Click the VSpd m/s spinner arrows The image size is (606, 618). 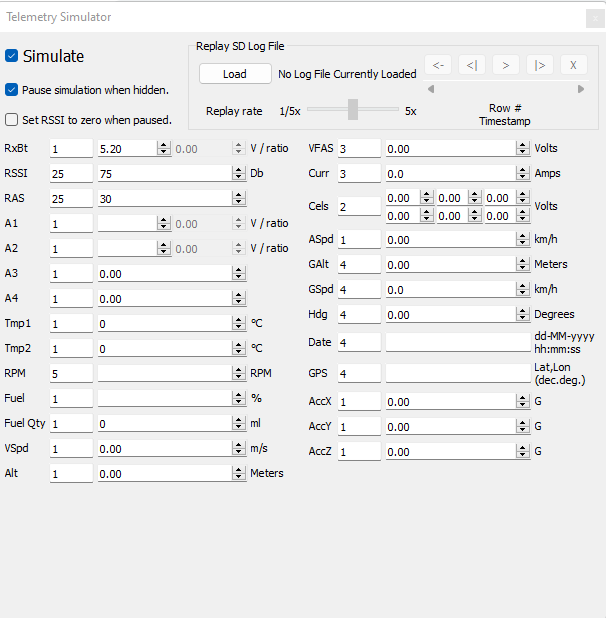238,449
